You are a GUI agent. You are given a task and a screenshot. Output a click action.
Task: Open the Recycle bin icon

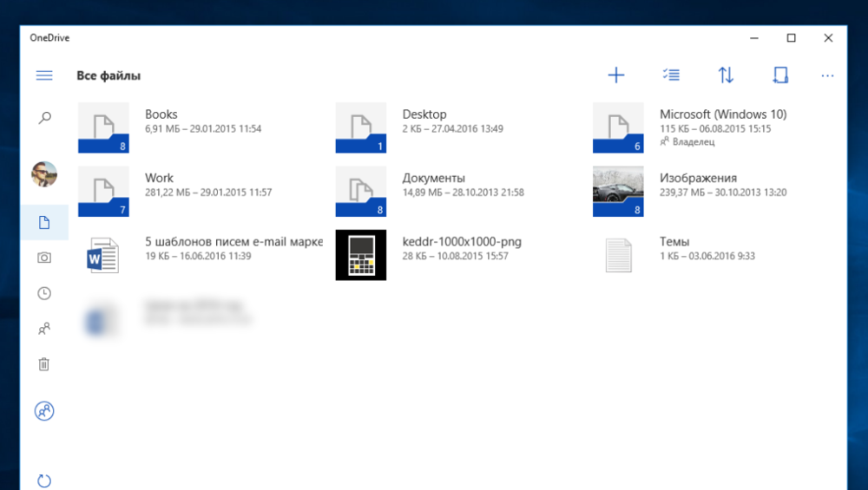tap(44, 364)
